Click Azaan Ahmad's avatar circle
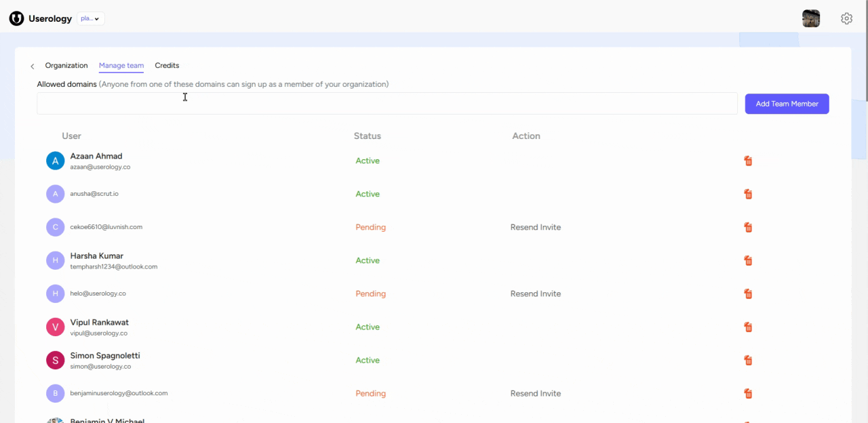The width and height of the screenshot is (868, 423). (x=55, y=161)
